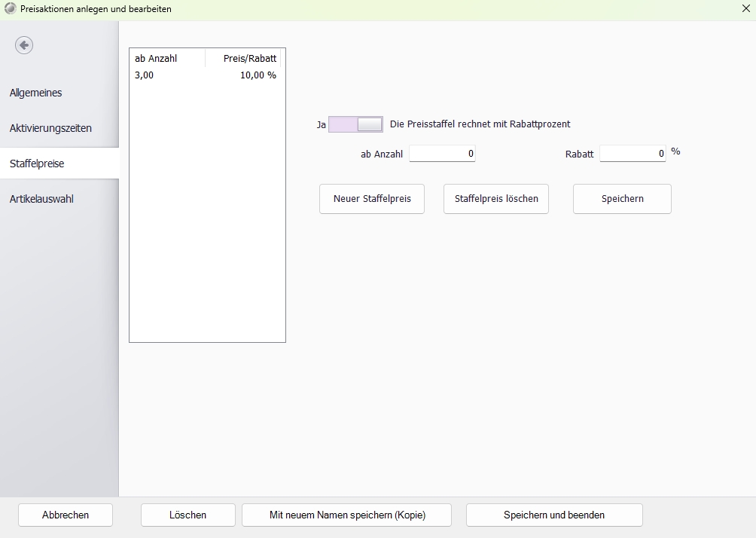756x538 pixels.
Task: Click the 'Preis/Rabatt' column header
Action: [x=243, y=58]
